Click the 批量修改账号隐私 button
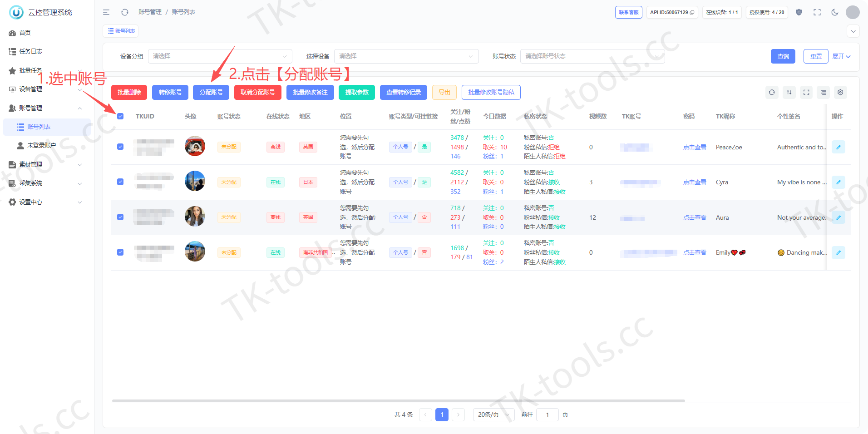 tap(491, 92)
